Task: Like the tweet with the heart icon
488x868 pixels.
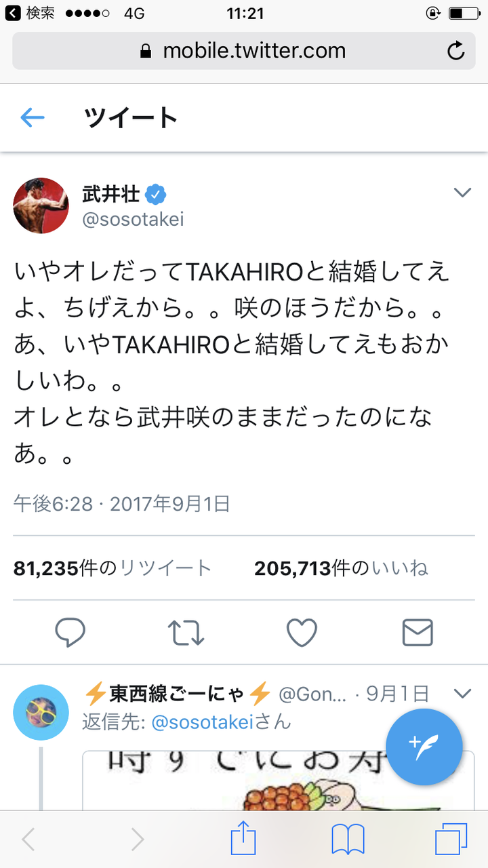Action: [x=302, y=632]
